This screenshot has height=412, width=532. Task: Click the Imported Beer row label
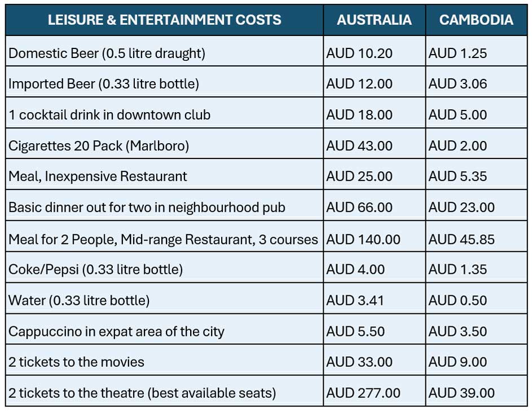click(x=104, y=84)
